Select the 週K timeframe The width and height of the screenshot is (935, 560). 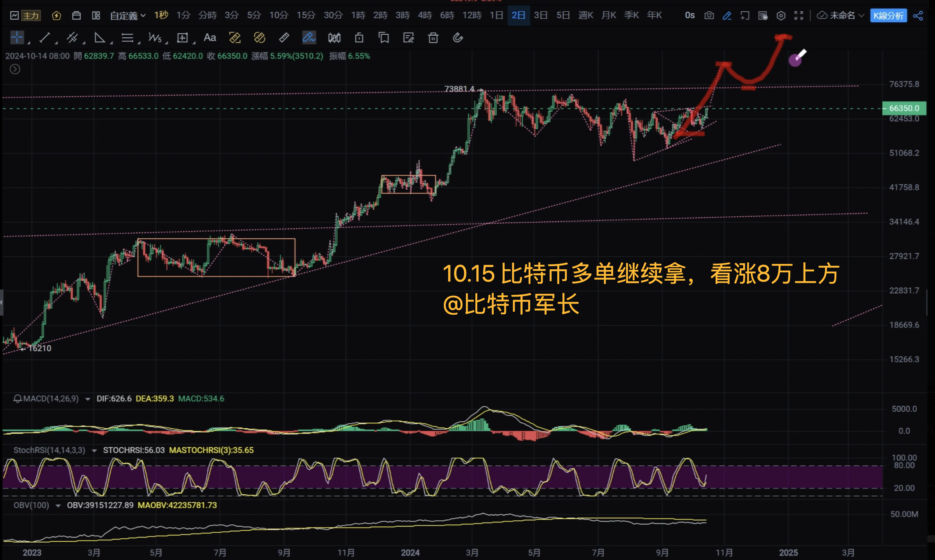tap(586, 15)
